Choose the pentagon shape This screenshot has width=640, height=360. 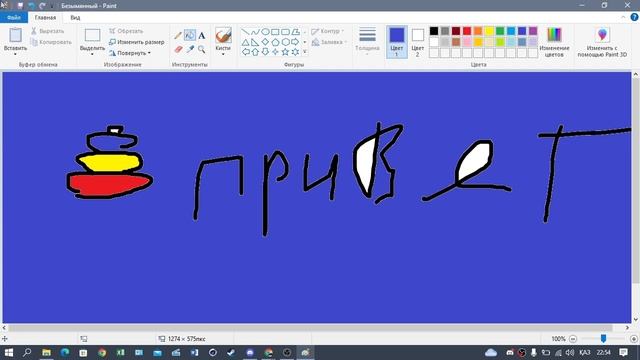click(x=275, y=42)
